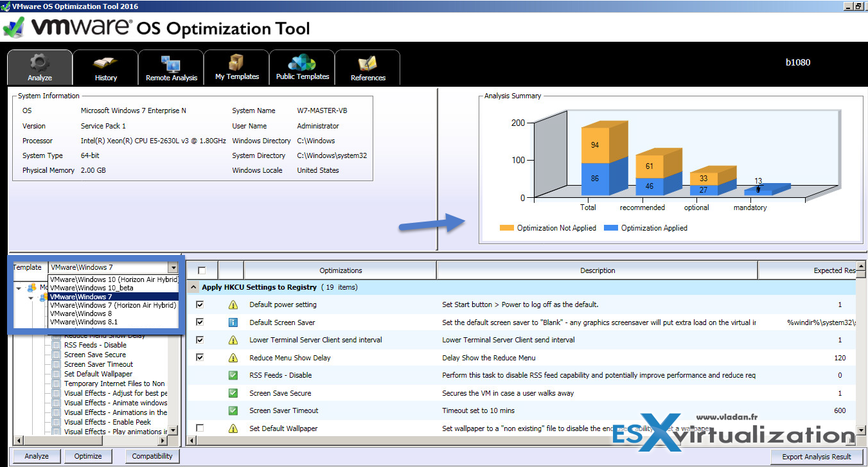Select 'Visual Effects - Adjust for best pe' tree node

click(x=116, y=393)
